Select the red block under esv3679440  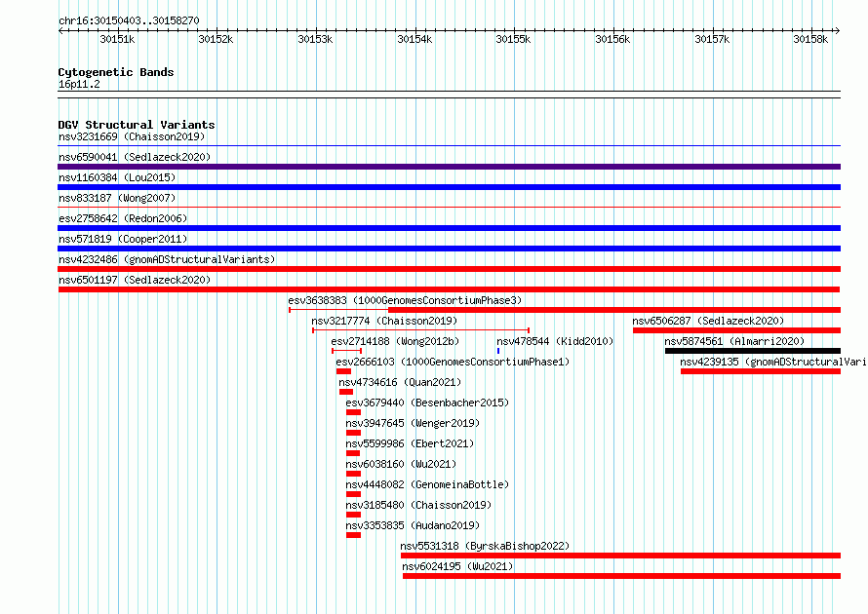coord(353,412)
